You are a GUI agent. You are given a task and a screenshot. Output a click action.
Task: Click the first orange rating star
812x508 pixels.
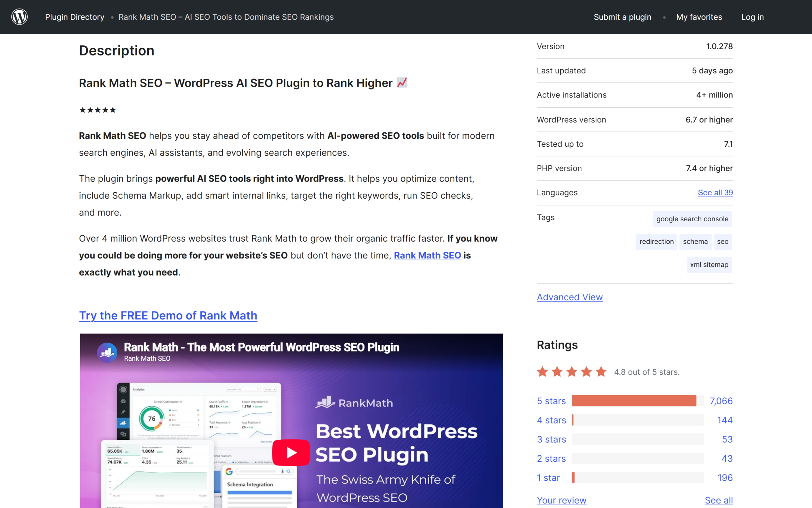(542, 371)
